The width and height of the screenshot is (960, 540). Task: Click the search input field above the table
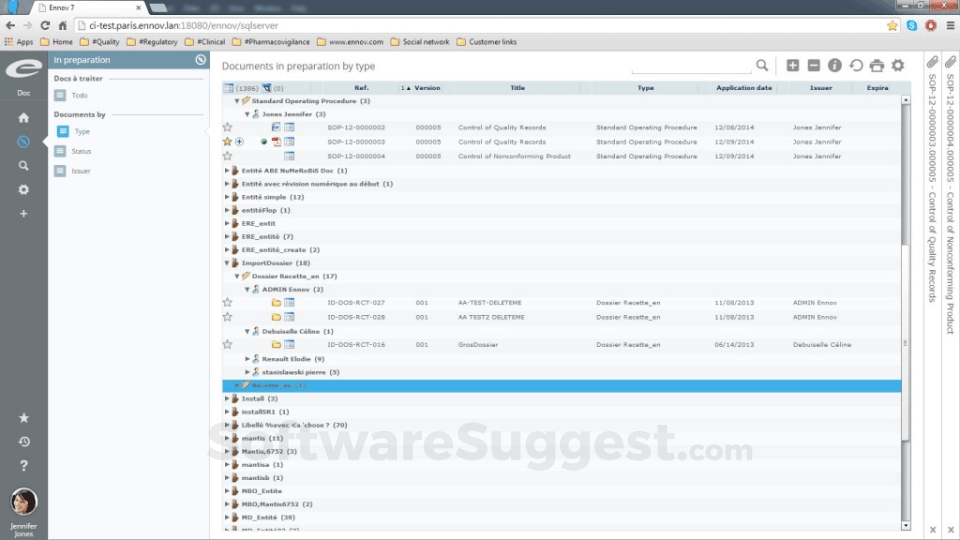point(691,66)
